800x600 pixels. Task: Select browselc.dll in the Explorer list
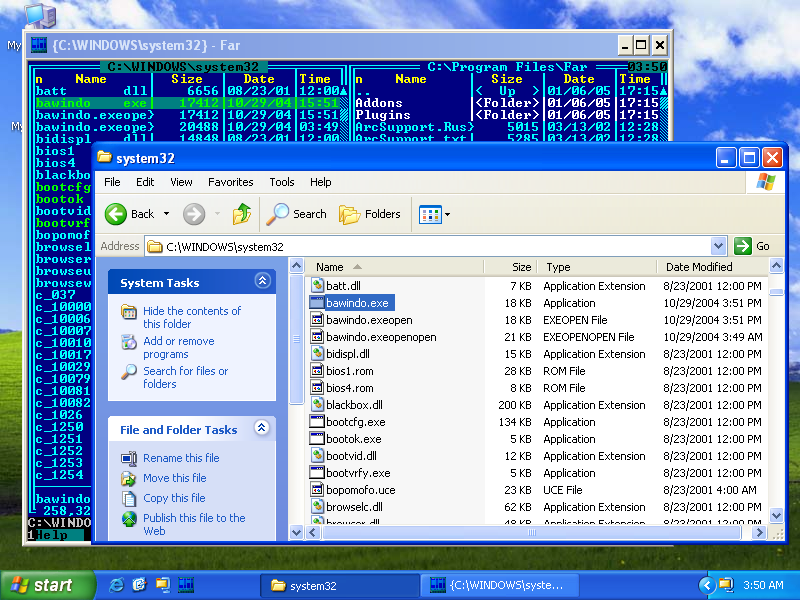pos(354,507)
